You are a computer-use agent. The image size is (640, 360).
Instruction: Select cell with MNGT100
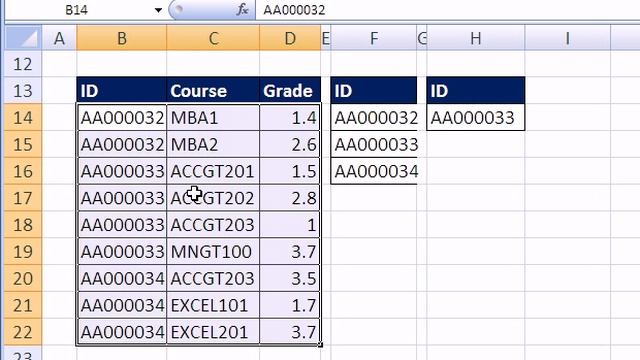[213, 251]
